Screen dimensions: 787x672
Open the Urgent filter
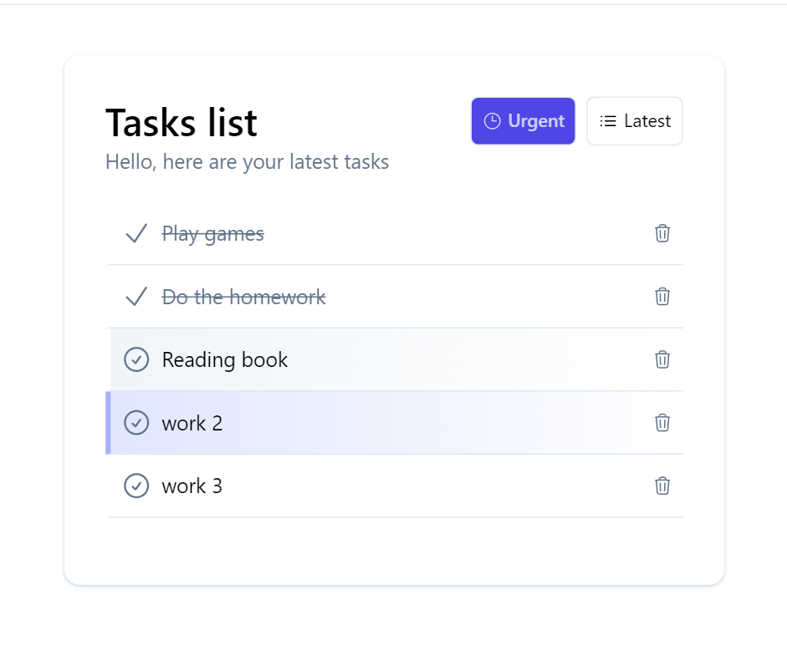click(523, 120)
